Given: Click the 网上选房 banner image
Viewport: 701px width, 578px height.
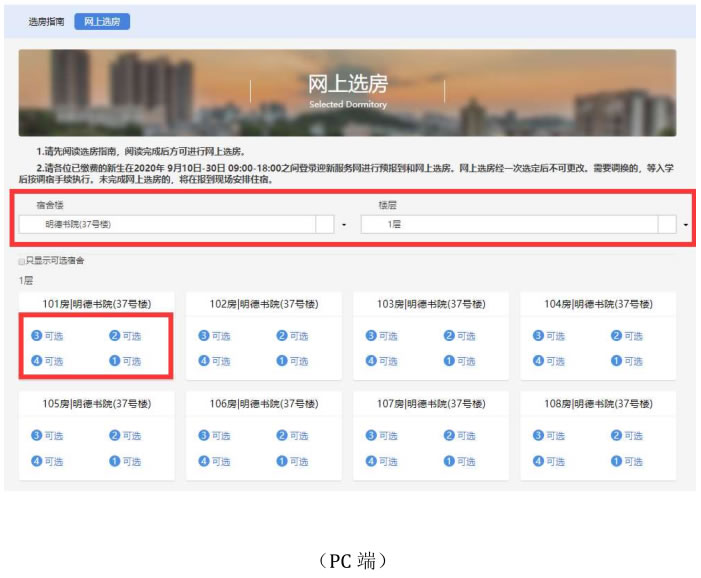Looking at the screenshot, I should (347, 93).
